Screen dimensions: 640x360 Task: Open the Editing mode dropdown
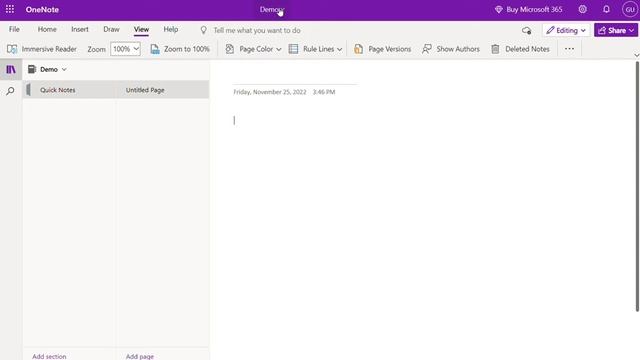pyautogui.click(x=566, y=30)
